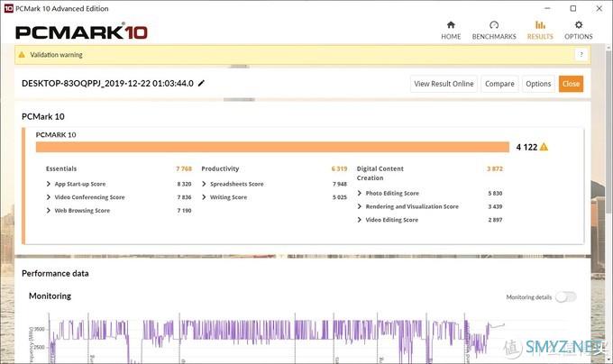Click the Digital Content Creation heading
Image resolution: width=613 pixels, height=364 pixels.
[x=380, y=173]
